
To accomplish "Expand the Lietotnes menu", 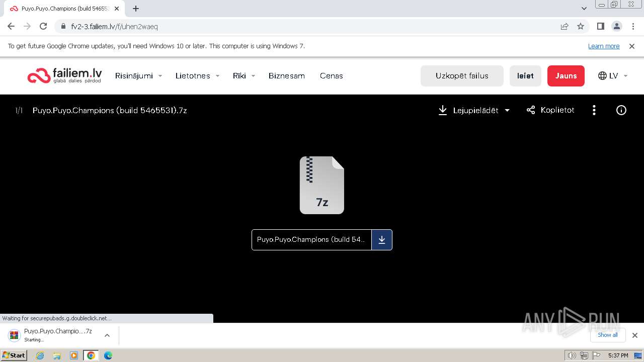I will coord(197,76).
